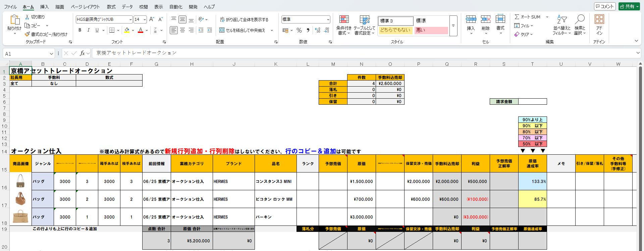This screenshot has width=644, height=251.
Task: Click the Comma Style icon
Action: (x=308, y=30)
